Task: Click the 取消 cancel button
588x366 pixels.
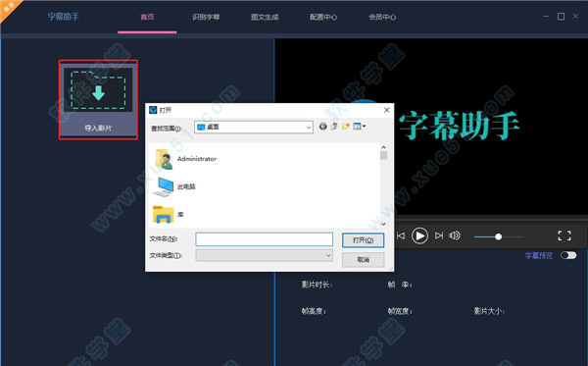Action: 363,260
